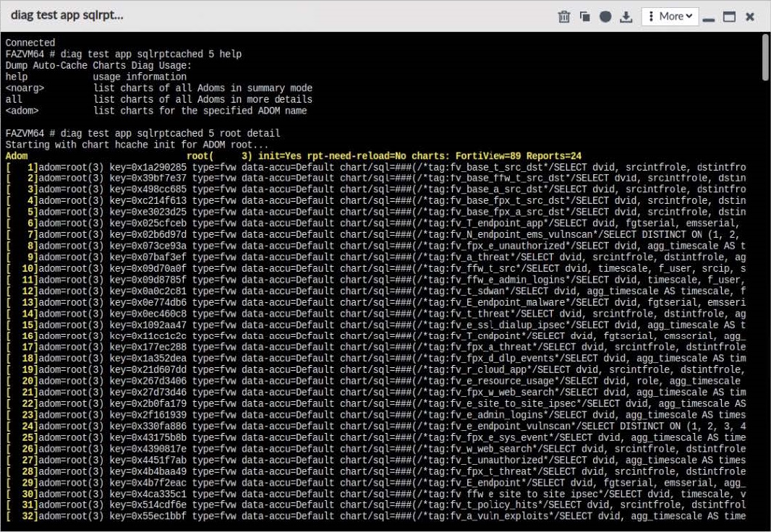Click the round record icon
This screenshot has width=771, height=532.
pos(605,17)
